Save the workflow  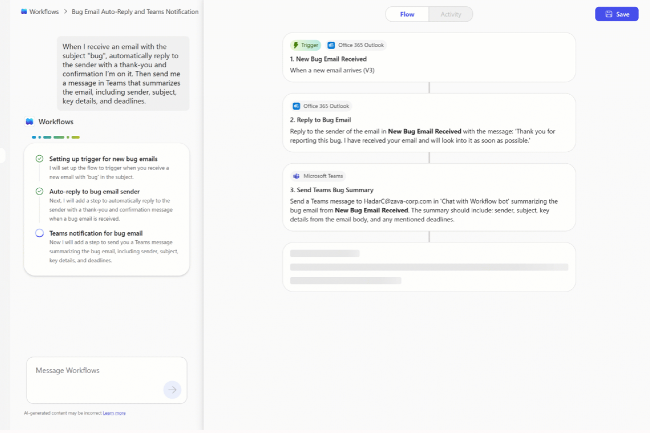tap(616, 14)
